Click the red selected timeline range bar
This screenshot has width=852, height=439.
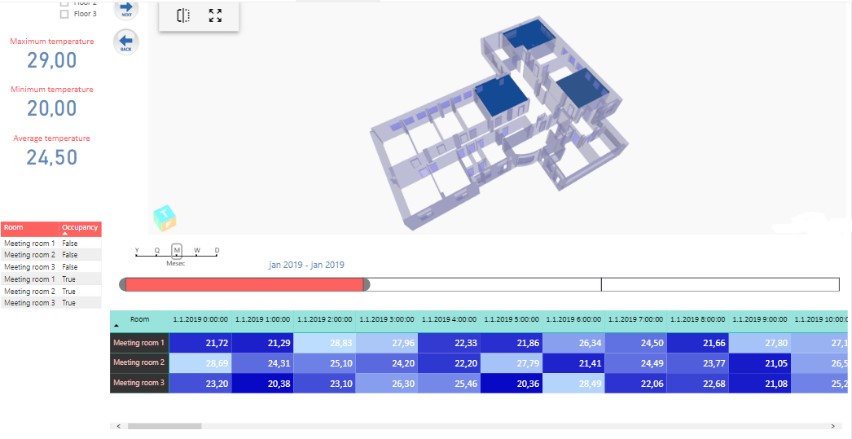coord(245,284)
